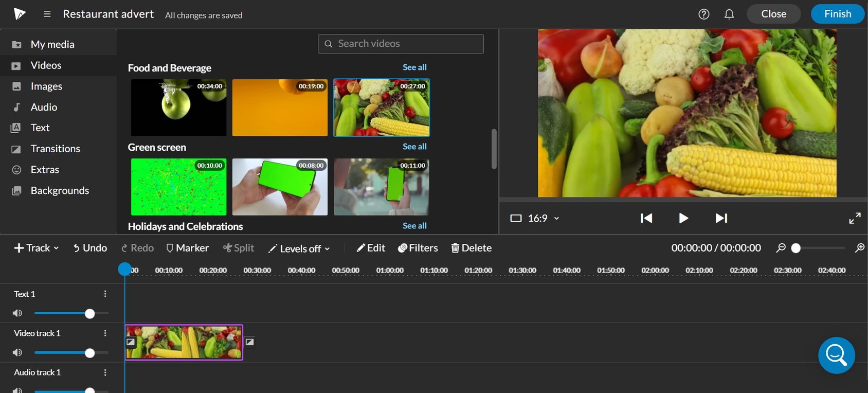This screenshot has width=868, height=393.
Task: Open the blue support chat bubble
Action: click(x=837, y=355)
